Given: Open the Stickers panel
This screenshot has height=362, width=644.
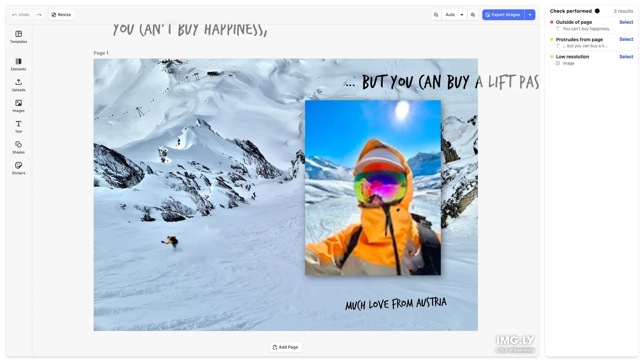Looking at the screenshot, I should (18, 168).
